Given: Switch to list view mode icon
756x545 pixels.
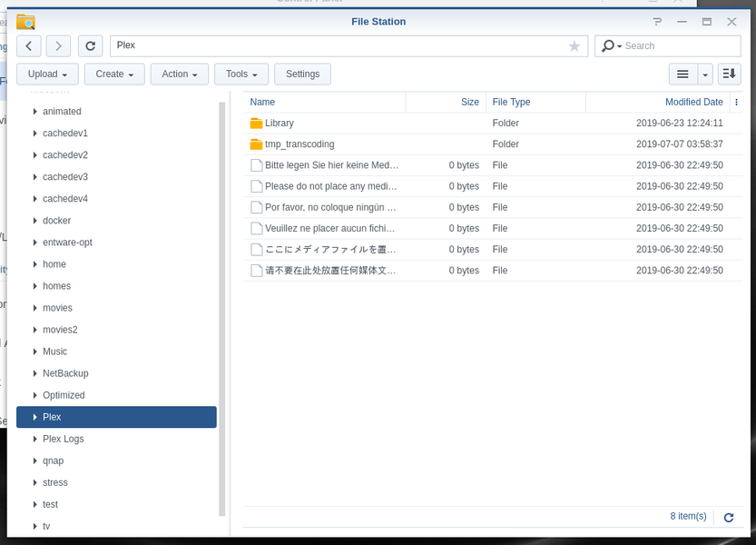Looking at the screenshot, I should click(x=682, y=74).
